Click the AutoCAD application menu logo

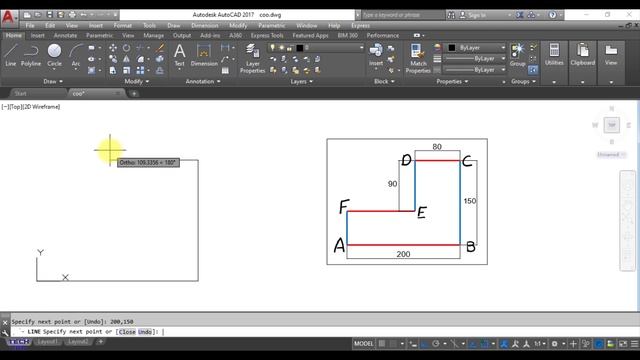[8, 18]
